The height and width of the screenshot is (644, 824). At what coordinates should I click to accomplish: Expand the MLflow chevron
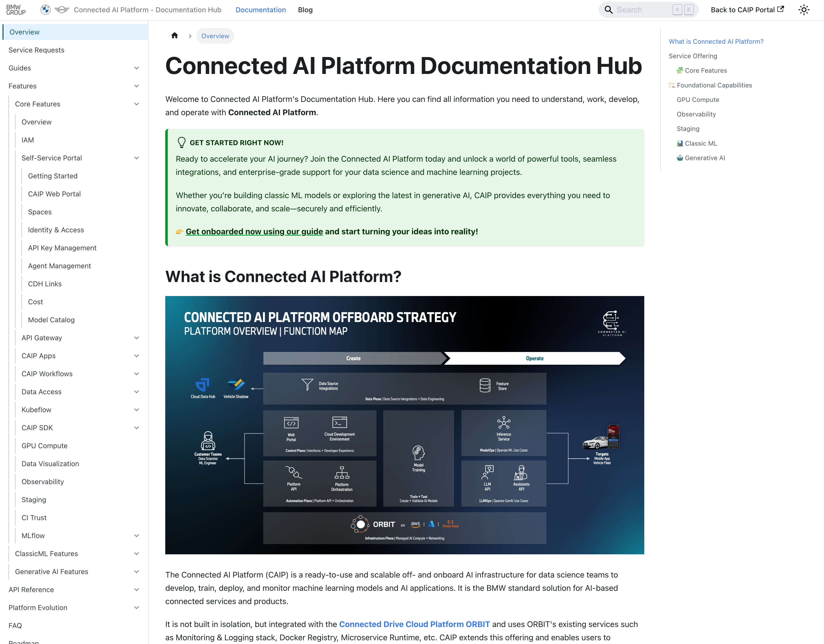[136, 536]
